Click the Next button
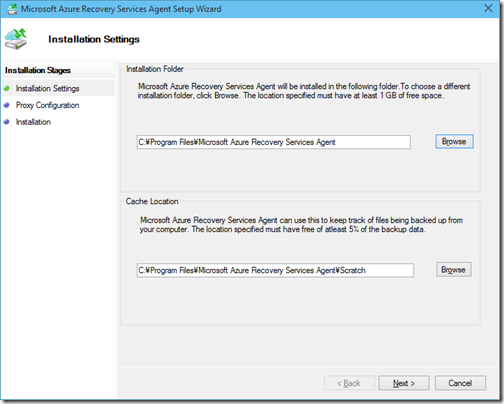 (x=404, y=383)
